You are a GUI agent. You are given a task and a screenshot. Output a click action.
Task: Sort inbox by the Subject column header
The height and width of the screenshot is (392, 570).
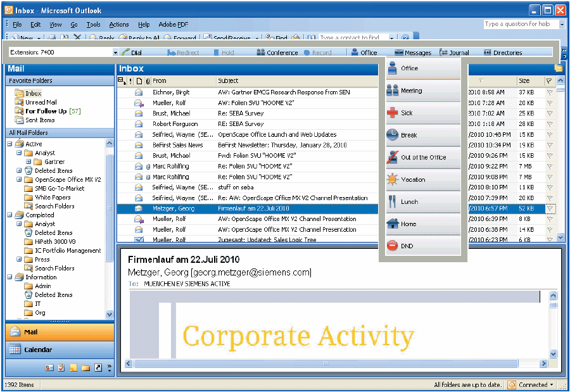point(296,80)
